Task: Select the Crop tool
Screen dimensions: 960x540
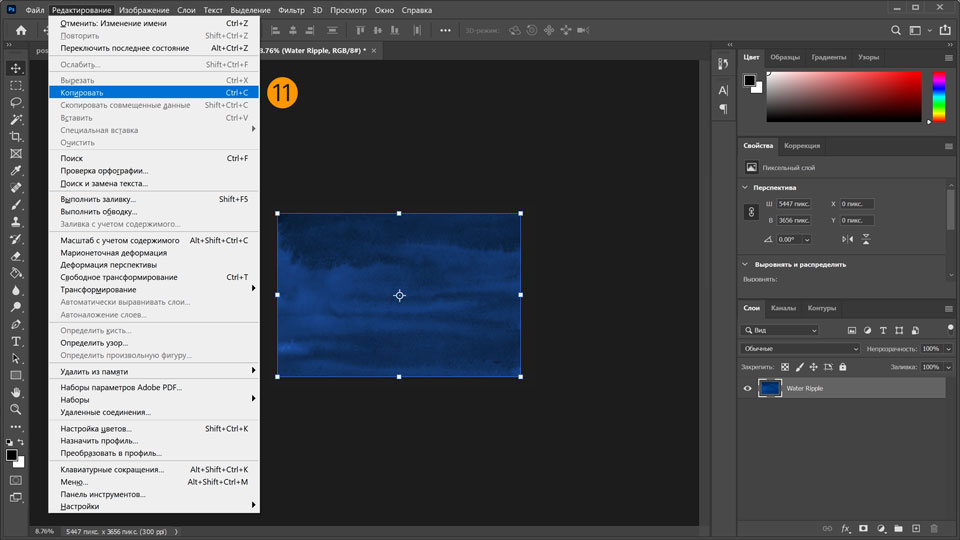Action: (x=16, y=136)
